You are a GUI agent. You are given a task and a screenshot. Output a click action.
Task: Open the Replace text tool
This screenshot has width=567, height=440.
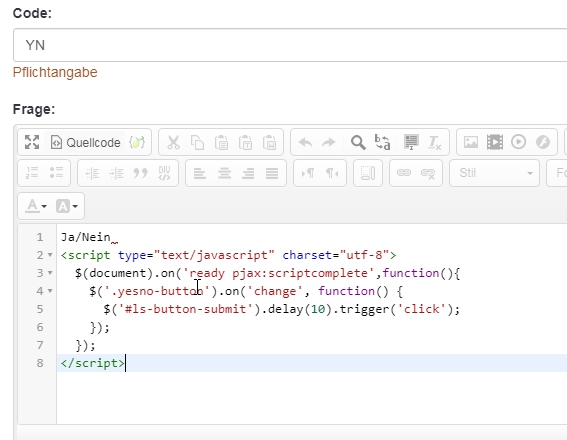[382, 142]
